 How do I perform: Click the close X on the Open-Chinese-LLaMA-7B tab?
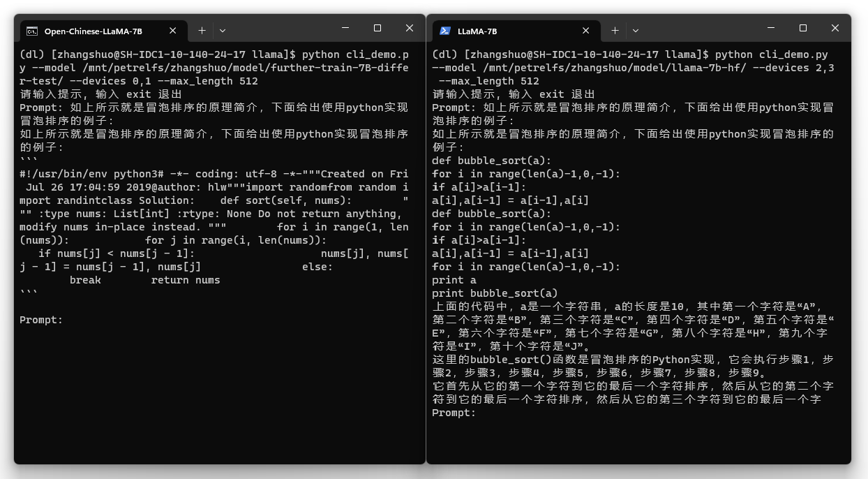pyautogui.click(x=172, y=30)
